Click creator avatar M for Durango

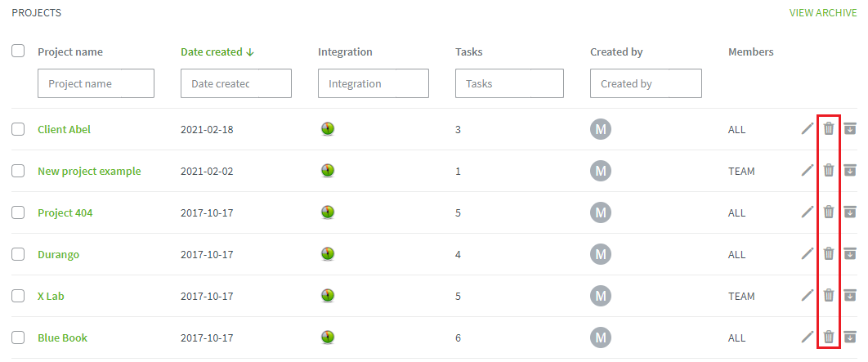point(601,255)
